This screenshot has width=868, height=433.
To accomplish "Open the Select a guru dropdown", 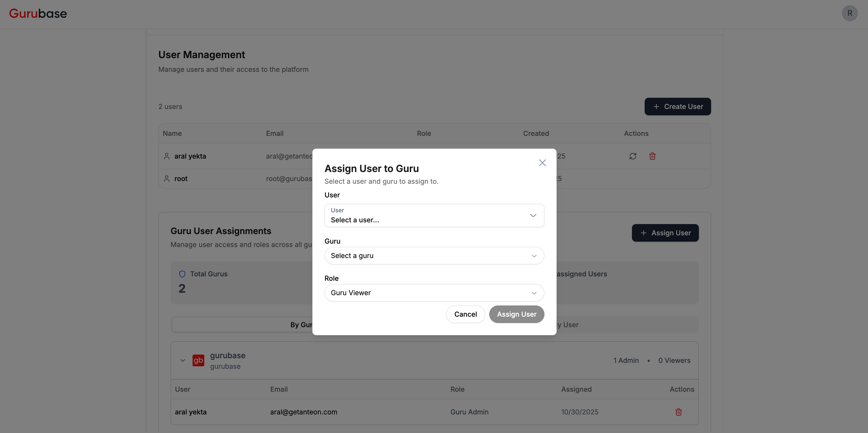I will pos(434,255).
